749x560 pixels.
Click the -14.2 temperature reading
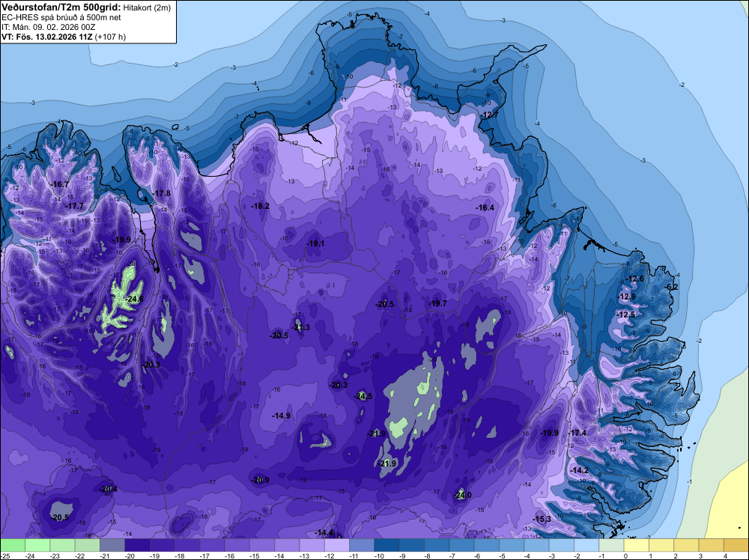click(x=580, y=470)
